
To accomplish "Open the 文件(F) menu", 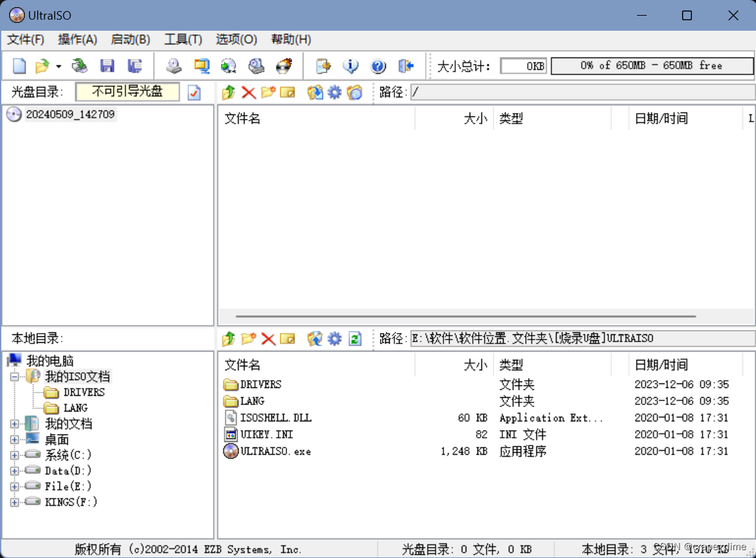I will tap(26, 39).
